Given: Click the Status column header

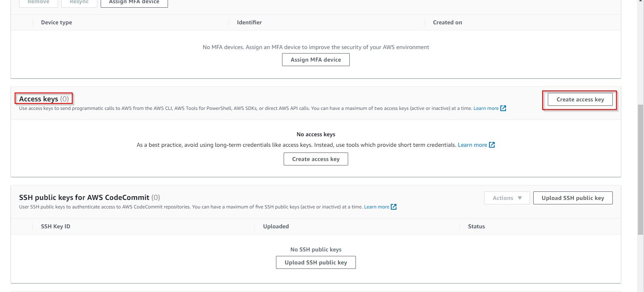Looking at the screenshot, I should click(x=476, y=226).
